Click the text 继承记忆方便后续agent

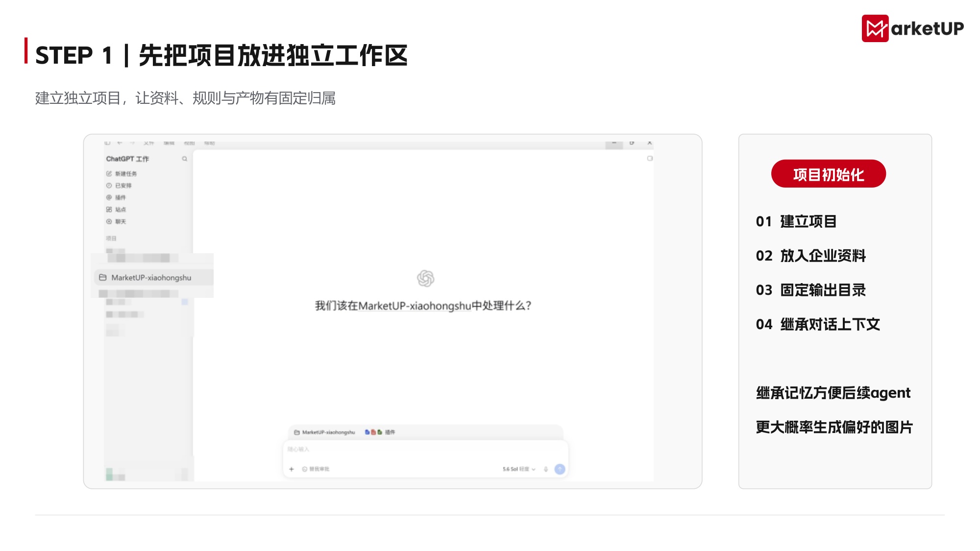pyautogui.click(x=833, y=393)
